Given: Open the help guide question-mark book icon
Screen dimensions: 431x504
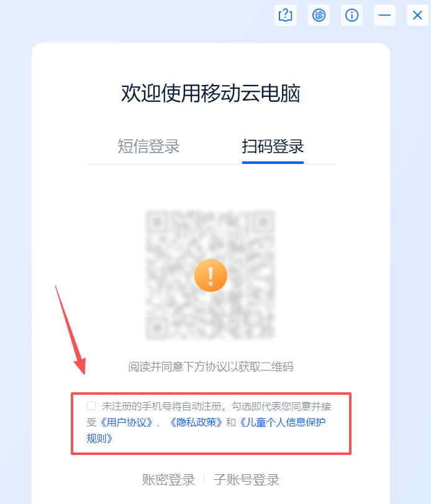Looking at the screenshot, I should (285, 15).
